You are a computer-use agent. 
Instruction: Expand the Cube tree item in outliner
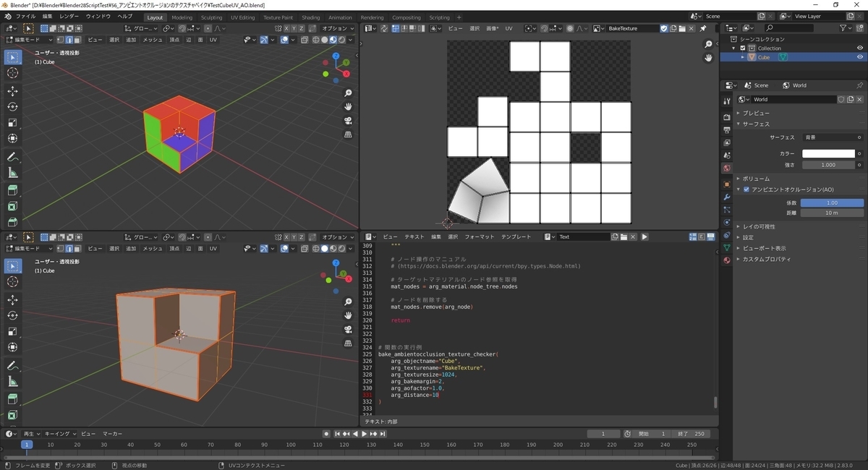[x=742, y=57]
